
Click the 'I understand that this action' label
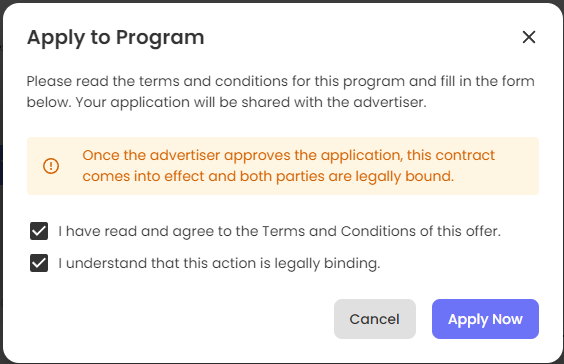tap(219, 263)
